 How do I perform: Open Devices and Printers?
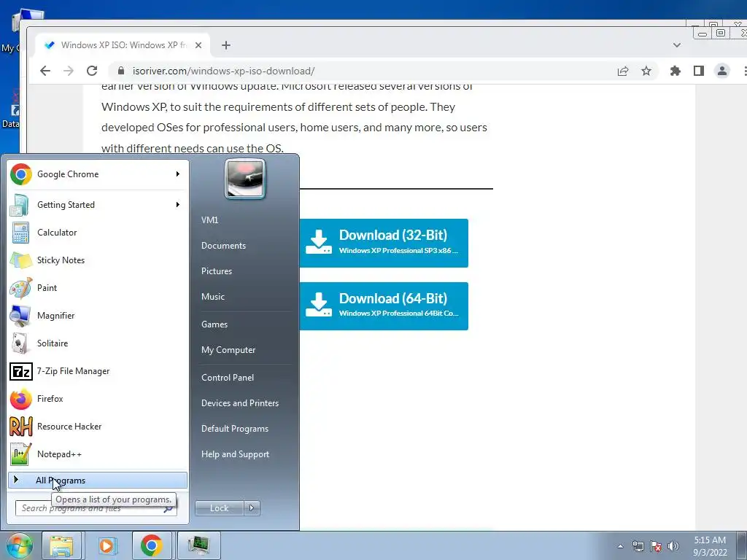(x=239, y=403)
